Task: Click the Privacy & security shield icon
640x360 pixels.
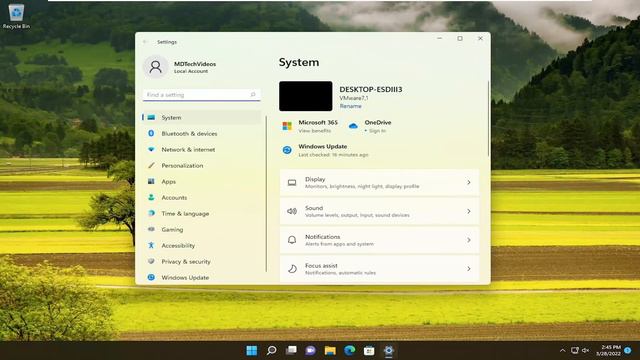Action: point(151,261)
